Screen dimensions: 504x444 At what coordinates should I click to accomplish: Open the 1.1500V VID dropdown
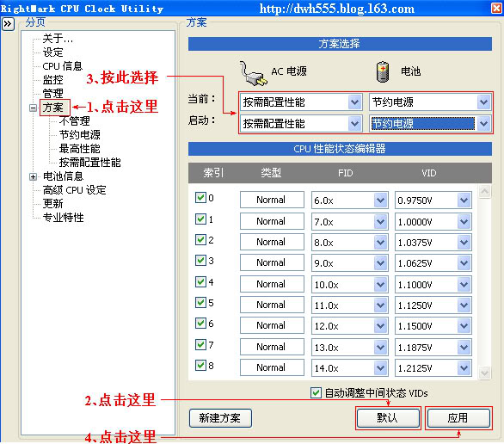[464, 325]
